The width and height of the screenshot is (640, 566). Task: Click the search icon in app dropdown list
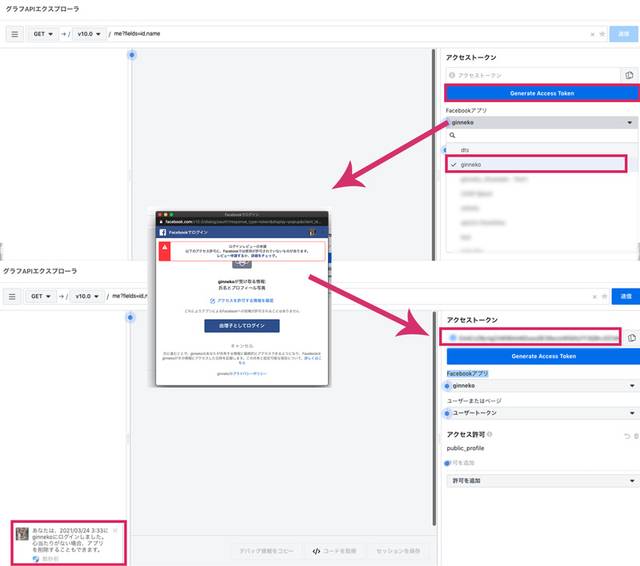tap(452, 135)
